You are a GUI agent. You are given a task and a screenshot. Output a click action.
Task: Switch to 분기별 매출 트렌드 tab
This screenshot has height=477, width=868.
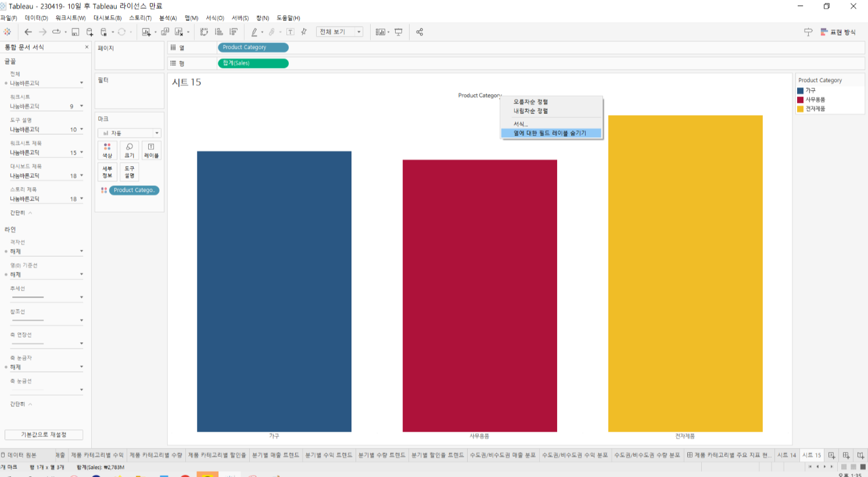[x=275, y=455]
